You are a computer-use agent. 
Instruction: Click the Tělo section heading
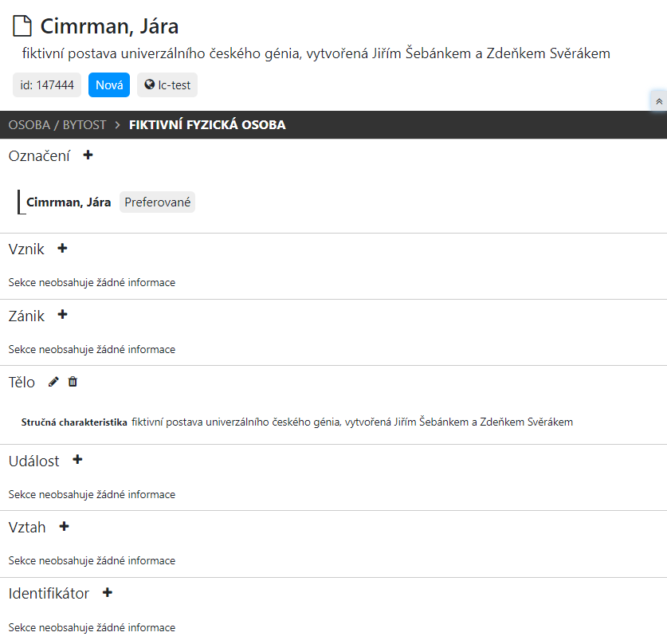pyautogui.click(x=22, y=383)
